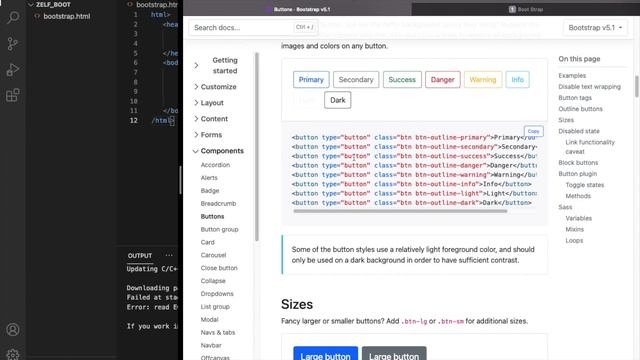Screen dimensions: 640x360
Task: Switch to the Boot Strap browser tab
Action: (526, 9)
